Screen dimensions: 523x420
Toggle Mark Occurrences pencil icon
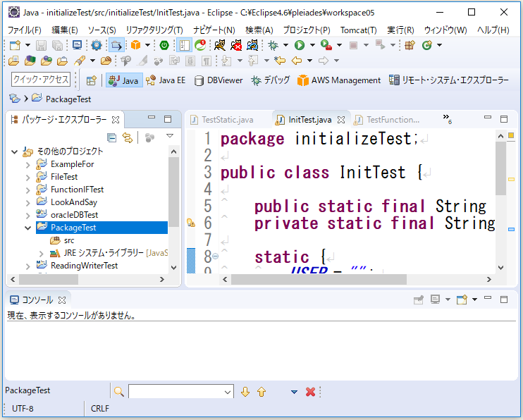coord(143,61)
